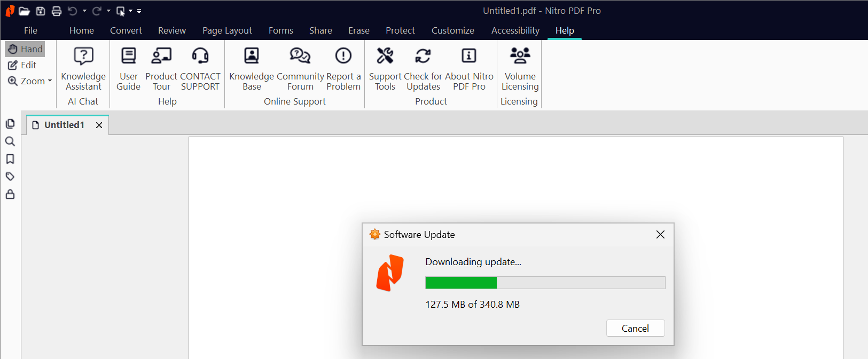This screenshot has width=868, height=359.
Task: Switch to the Forms tab
Action: tap(281, 30)
